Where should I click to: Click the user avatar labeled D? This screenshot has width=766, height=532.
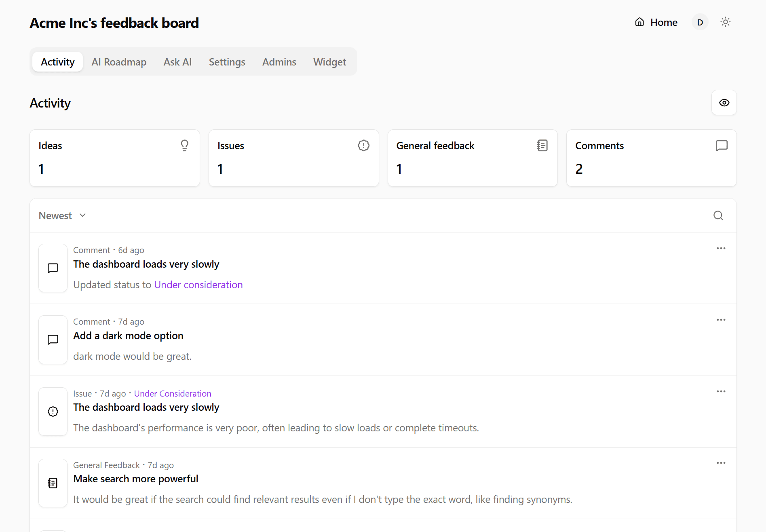(700, 22)
